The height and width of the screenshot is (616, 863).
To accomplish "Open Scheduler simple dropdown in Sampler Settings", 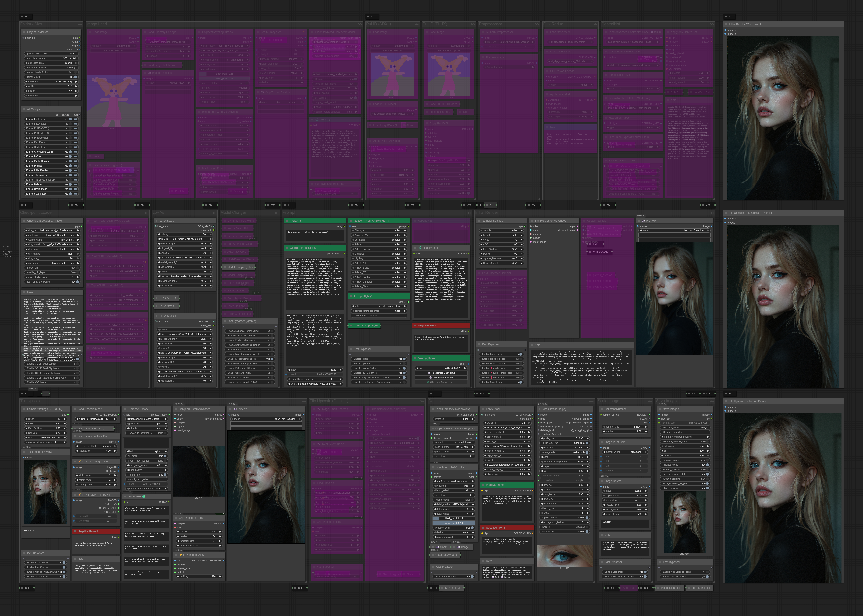I will coord(501,235).
